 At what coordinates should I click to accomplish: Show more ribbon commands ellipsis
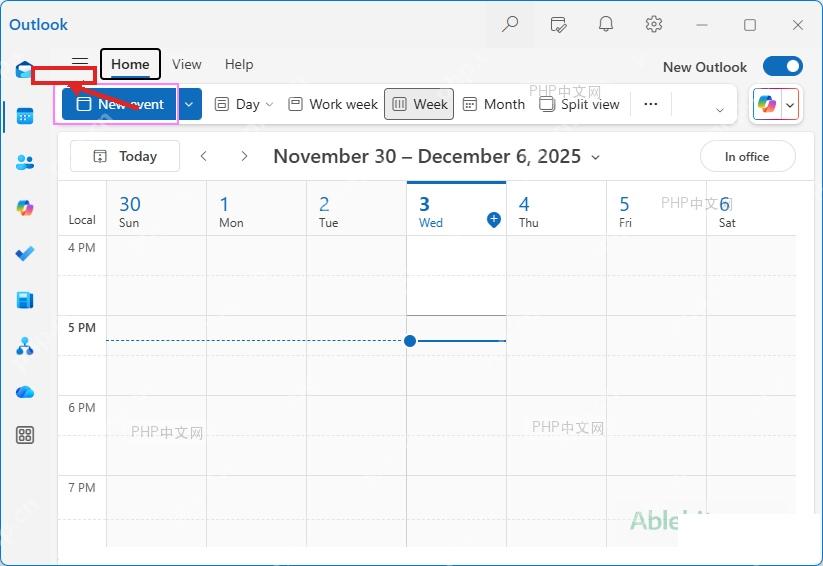650,104
